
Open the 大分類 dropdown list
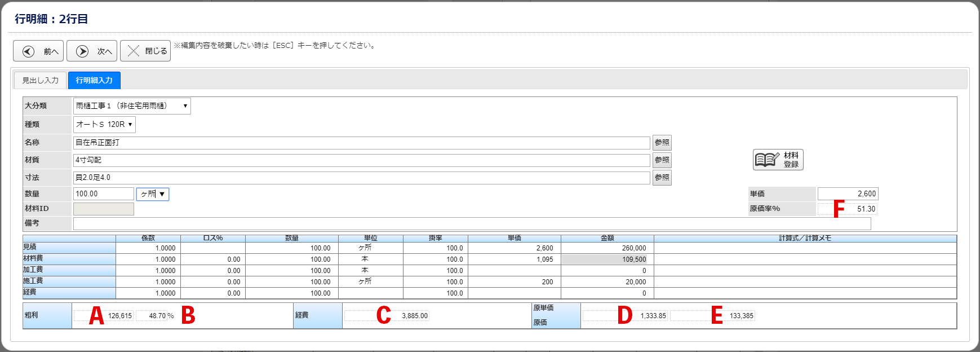(x=132, y=106)
